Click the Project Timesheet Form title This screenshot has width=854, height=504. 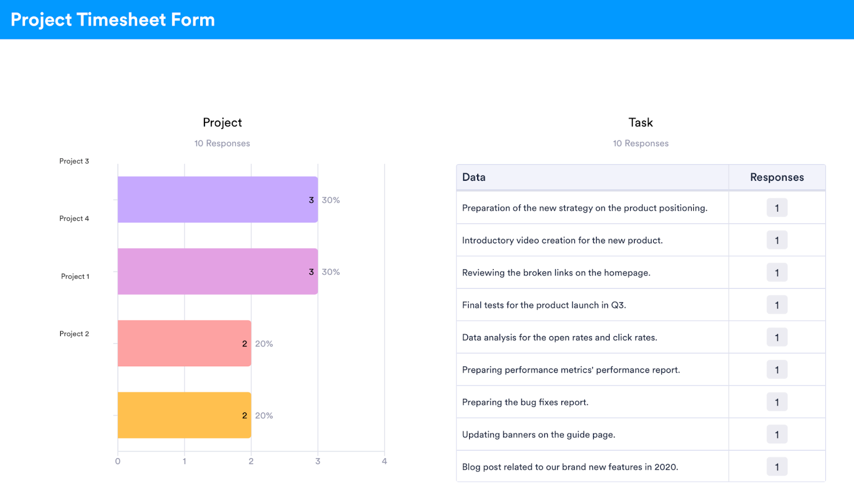pyautogui.click(x=113, y=20)
